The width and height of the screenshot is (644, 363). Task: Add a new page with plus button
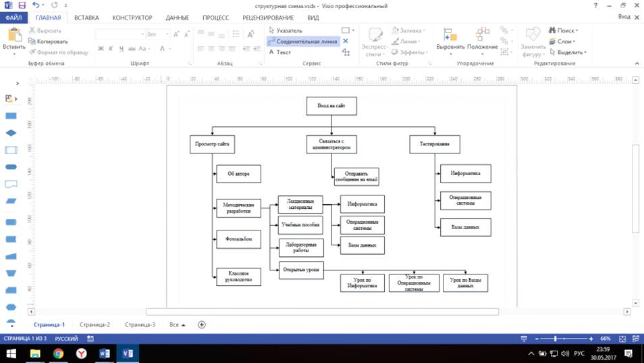click(x=201, y=325)
